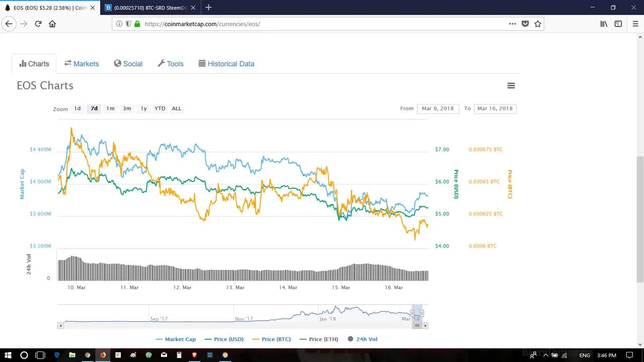Show site info via the lock icon
The width and height of the screenshot is (644, 362).
coord(137,24)
